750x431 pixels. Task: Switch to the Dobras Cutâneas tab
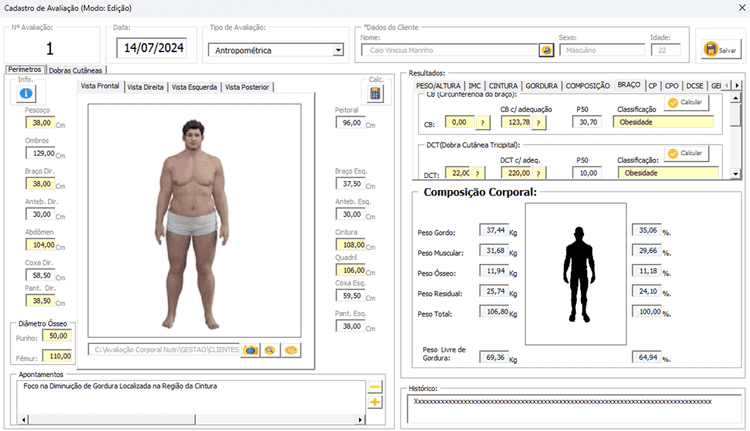click(76, 70)
